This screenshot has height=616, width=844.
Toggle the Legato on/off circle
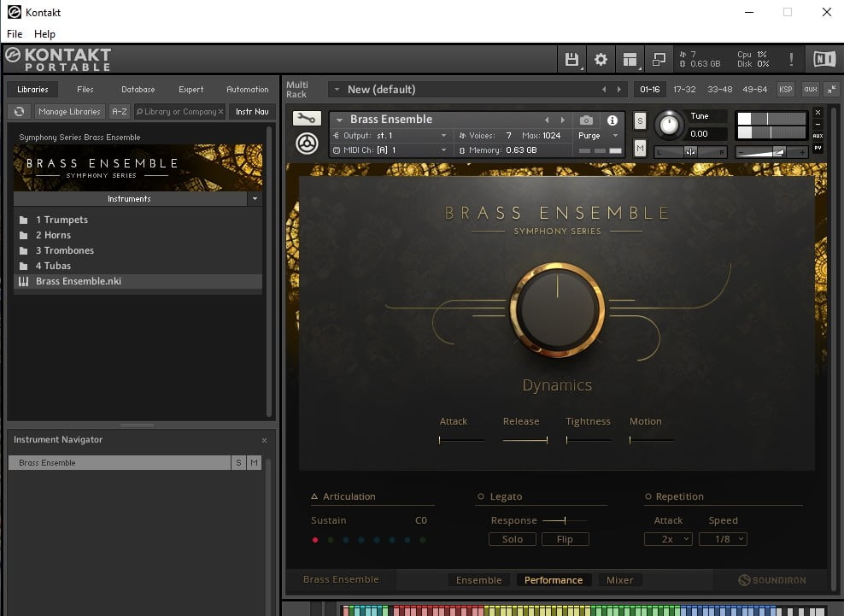tap(481, 496)
